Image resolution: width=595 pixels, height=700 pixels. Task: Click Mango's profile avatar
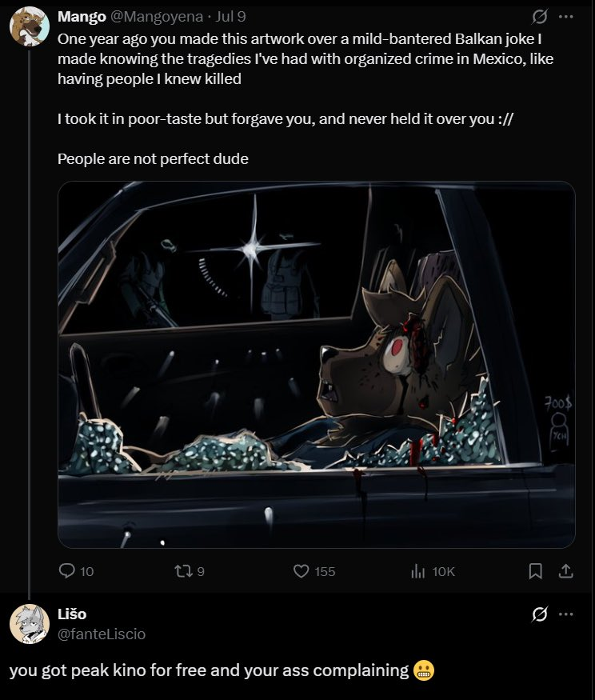click(30, 26)
